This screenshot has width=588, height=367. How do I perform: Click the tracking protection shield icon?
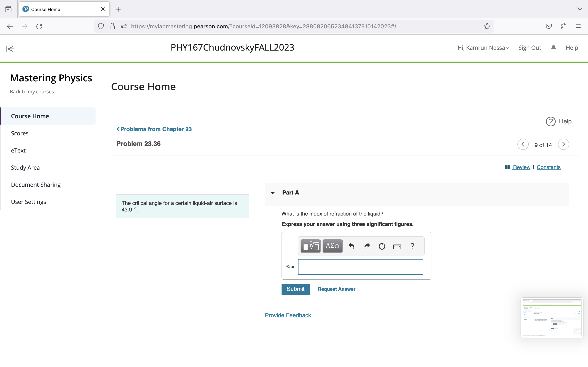[101, 26]
